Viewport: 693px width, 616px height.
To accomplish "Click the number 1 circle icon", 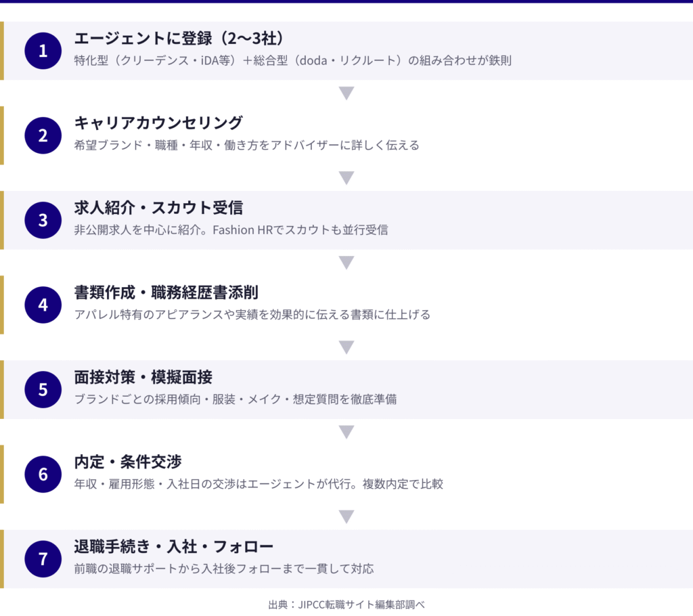I will (x=43, y=51).
